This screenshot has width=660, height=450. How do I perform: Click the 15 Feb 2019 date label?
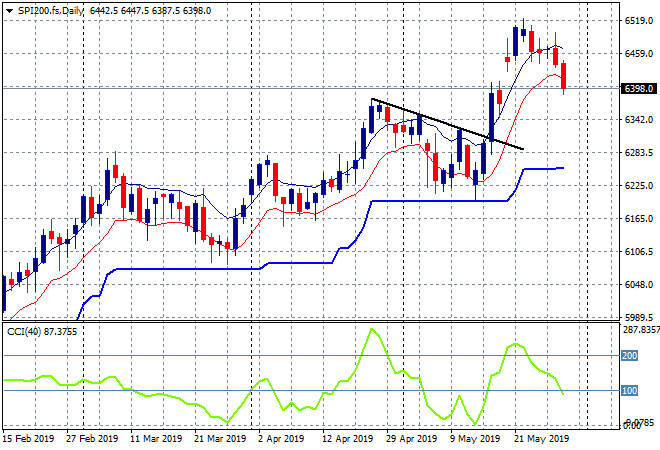[29, 439]
